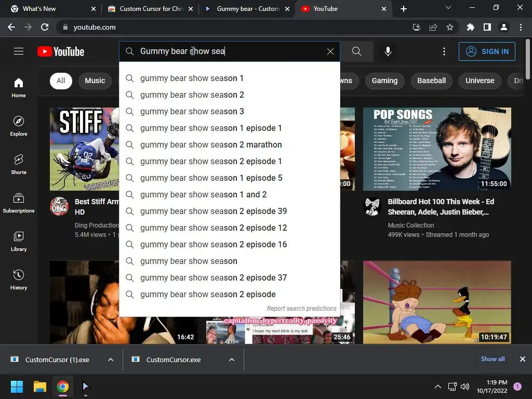Switch to Gummy bear - Custom tab
This screenshot has width=532, height=399.
tap(247, 9)
